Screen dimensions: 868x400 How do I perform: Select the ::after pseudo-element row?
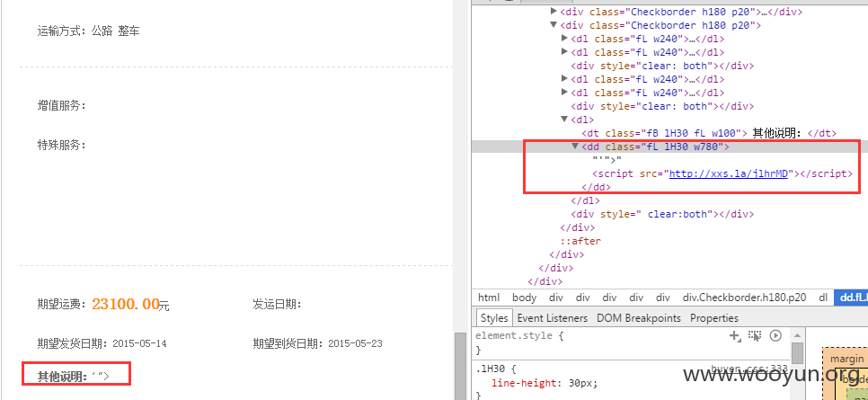(580, 241)
